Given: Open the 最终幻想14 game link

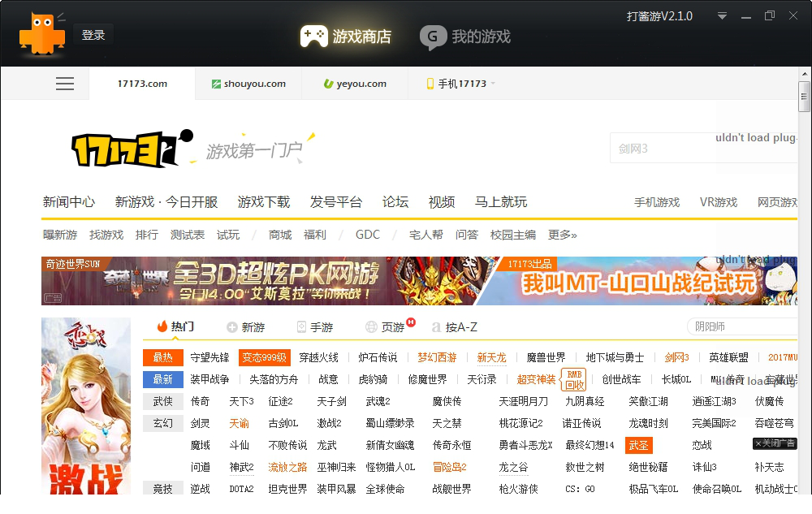Looking at the screenshot, I should 590,445.
